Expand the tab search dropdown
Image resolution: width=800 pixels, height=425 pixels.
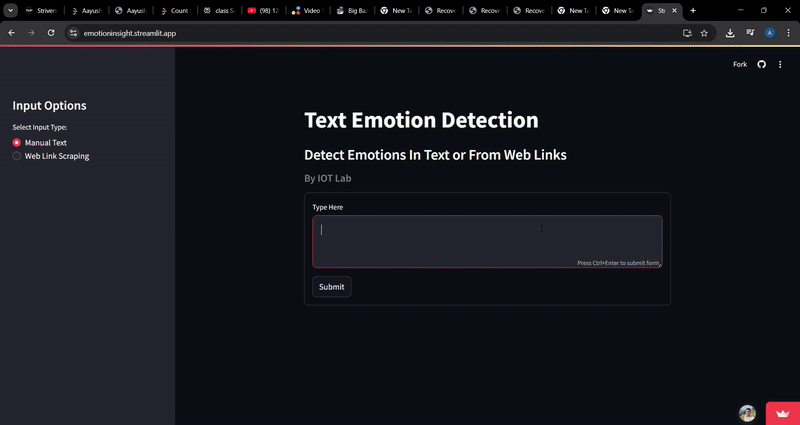pos(10,11)
